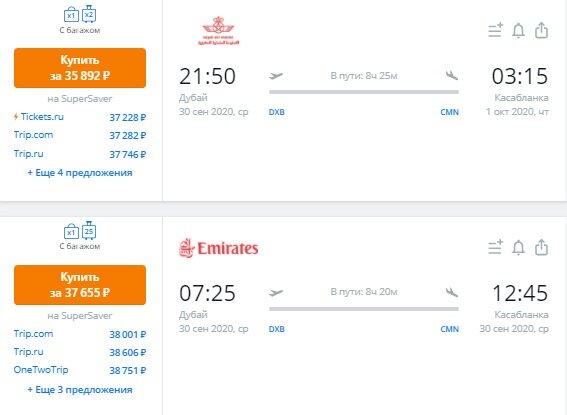
Task: Open the OneTwoTrip offer for 38 751 ₽
Action: (x=80, y=370)
